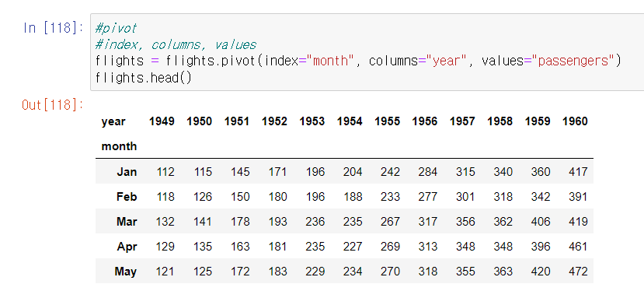Select the 1960 column header
This screenshot has height=291, width=644.
(x=575, y=121)
